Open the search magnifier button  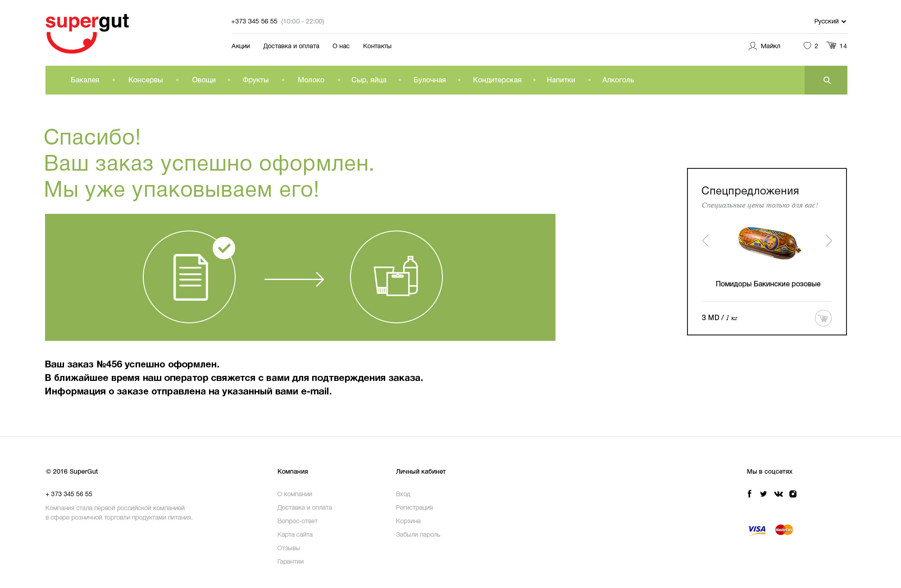pyautogui.click(x=826, y=80)
